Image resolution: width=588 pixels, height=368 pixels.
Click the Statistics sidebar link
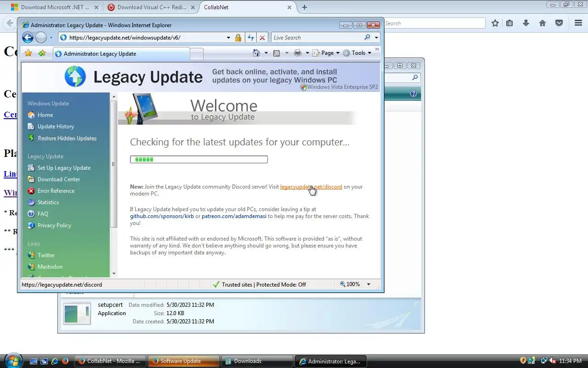tap(48, 202)
